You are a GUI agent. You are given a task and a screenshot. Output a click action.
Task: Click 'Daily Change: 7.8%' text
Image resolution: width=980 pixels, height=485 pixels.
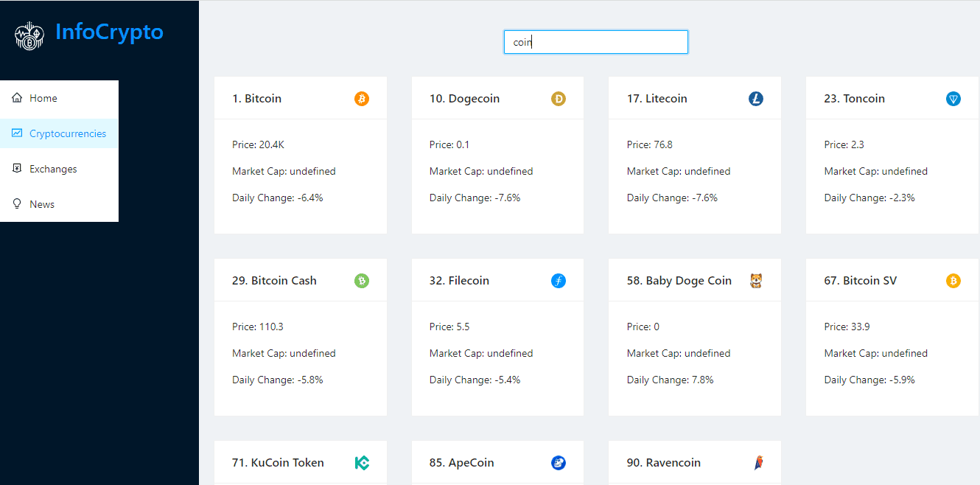[x=670, y=380]
